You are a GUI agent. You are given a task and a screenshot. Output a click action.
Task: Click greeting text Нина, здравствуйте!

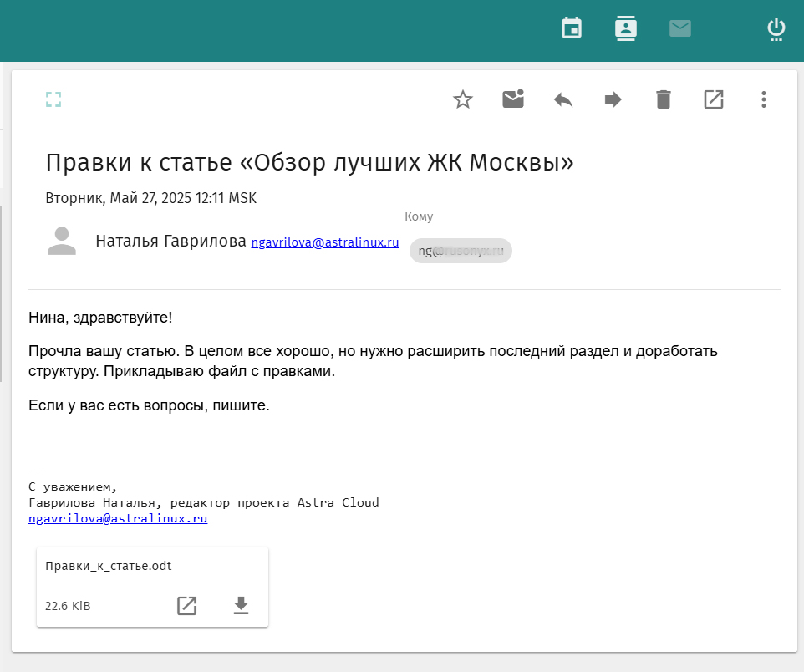(100, 318)
